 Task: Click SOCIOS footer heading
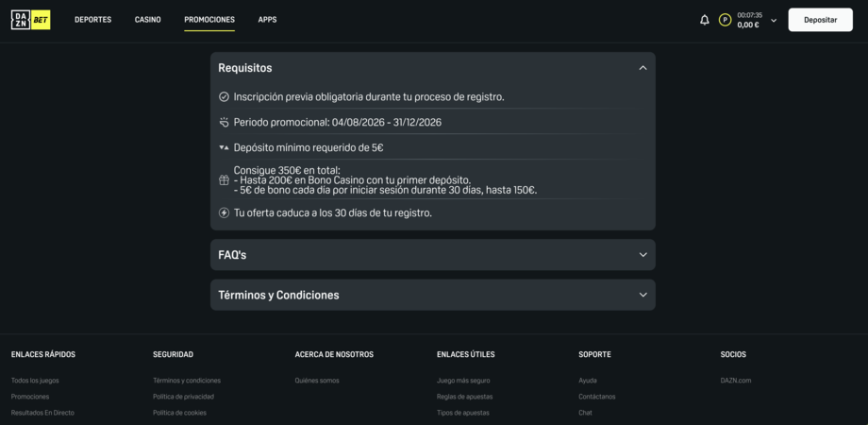(733, 354)
